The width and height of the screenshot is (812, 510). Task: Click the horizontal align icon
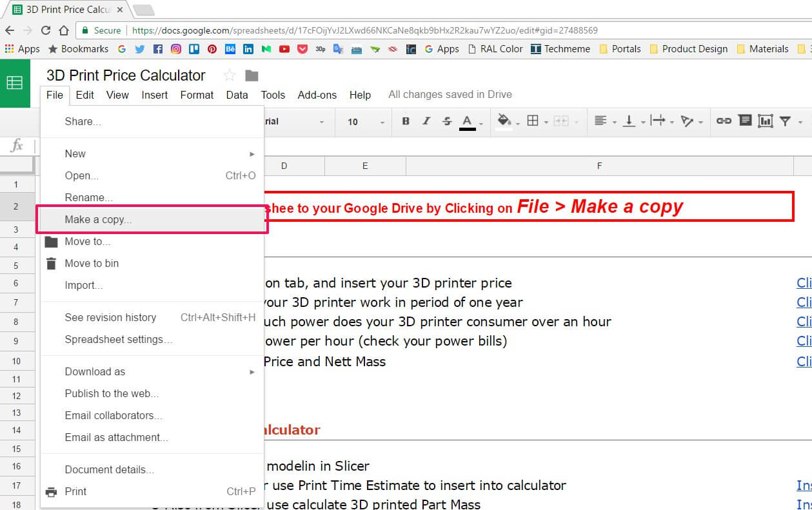tap(600, 121)
